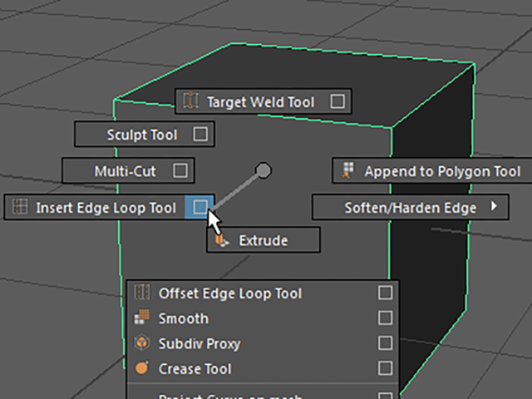Open Sculpt Tool options box

coord(200,134)
